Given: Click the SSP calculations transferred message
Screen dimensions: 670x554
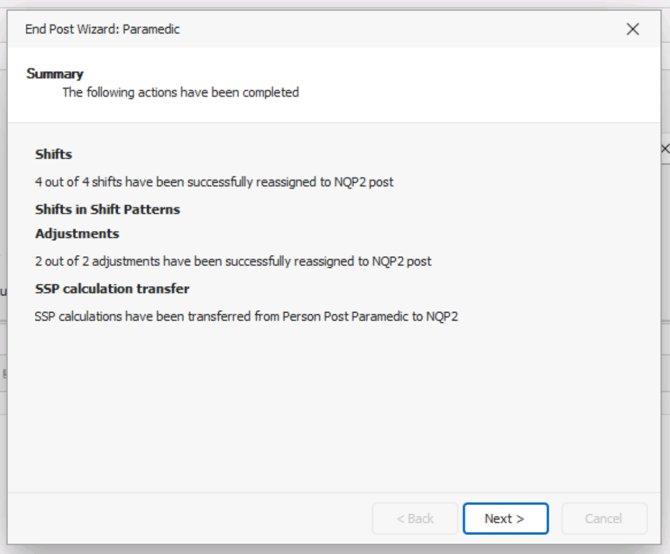Looking at the screenshot, I should 246,317.
